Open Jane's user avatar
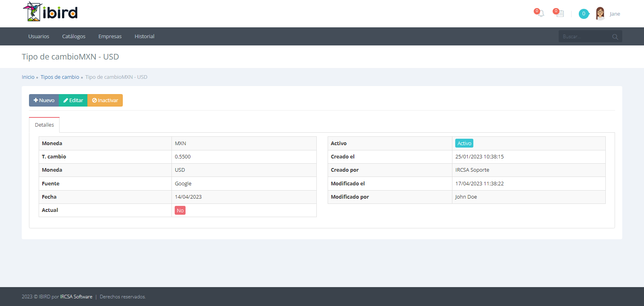 click(600, 14)
